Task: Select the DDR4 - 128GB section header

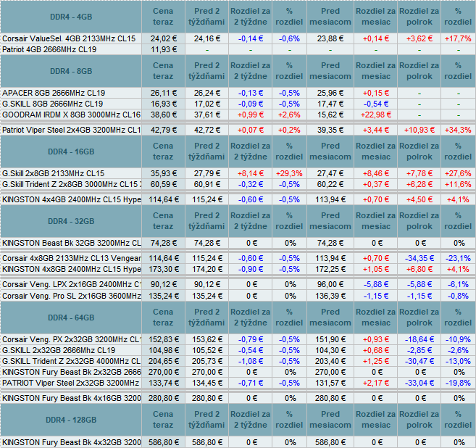Action: [x=71, y=420]
